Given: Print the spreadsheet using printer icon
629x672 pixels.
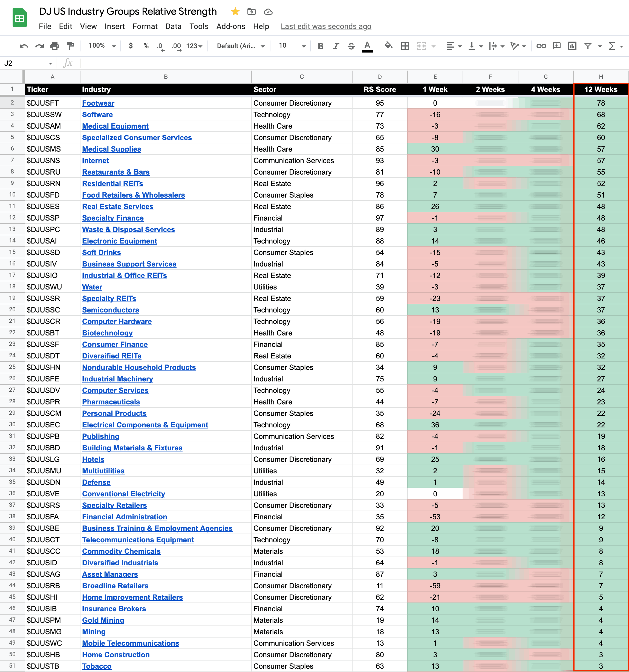Looking at the screenshot, I should pos(55,46).
